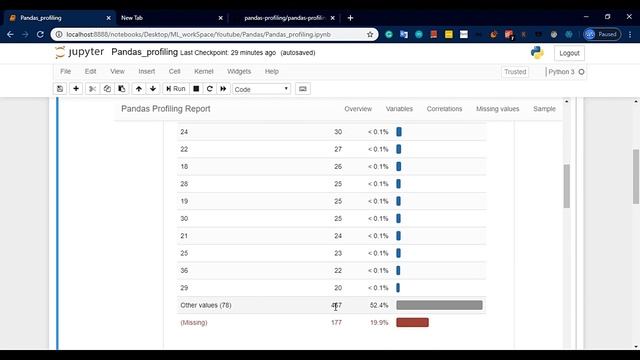Screen dimensions: 640x360
Task: Go to the Missing values section
Action: click(498, 109)
